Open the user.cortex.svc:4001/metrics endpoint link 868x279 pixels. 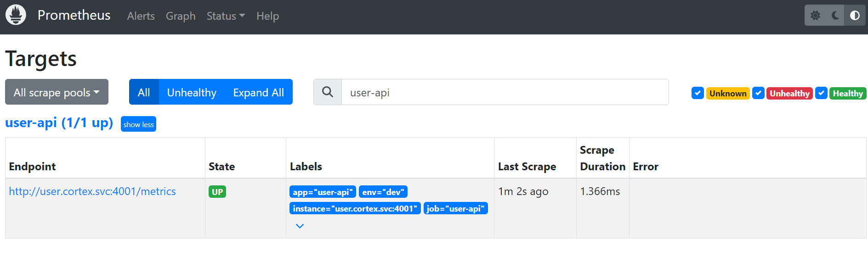pyautogui.click(x=92, y=191)
